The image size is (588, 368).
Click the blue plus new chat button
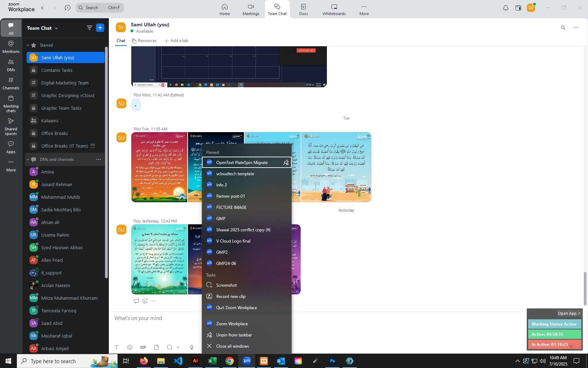tap(100, 28)
